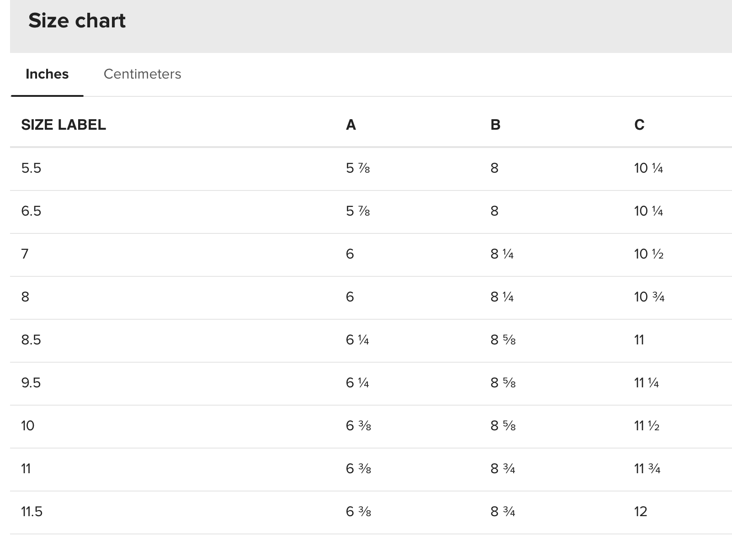Click C value 11 ¼ for size 9.5
The image size is (732, 560).
pos(646,383)
